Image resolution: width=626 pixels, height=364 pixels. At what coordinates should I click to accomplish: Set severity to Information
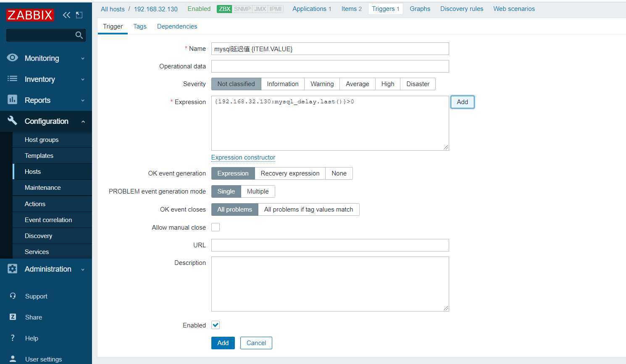point(283,84)
